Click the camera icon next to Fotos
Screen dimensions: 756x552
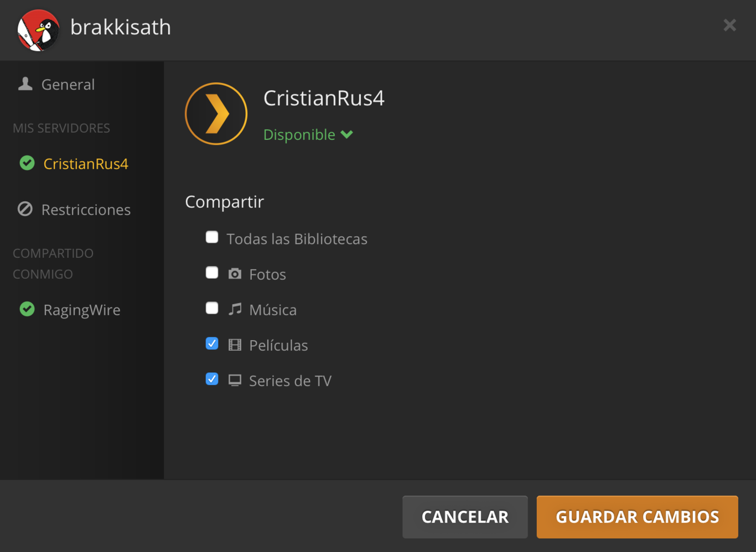point(235,274)
